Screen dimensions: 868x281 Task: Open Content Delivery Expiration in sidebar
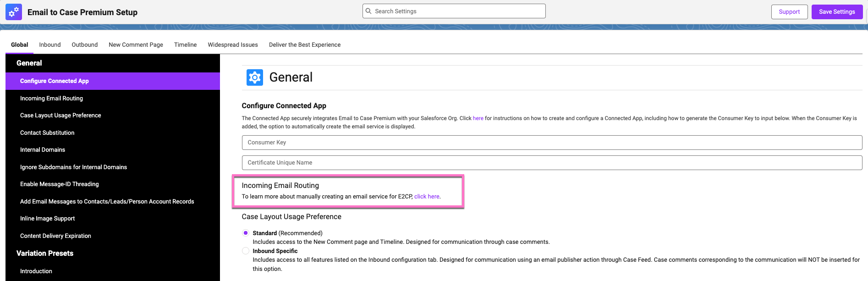113,236
